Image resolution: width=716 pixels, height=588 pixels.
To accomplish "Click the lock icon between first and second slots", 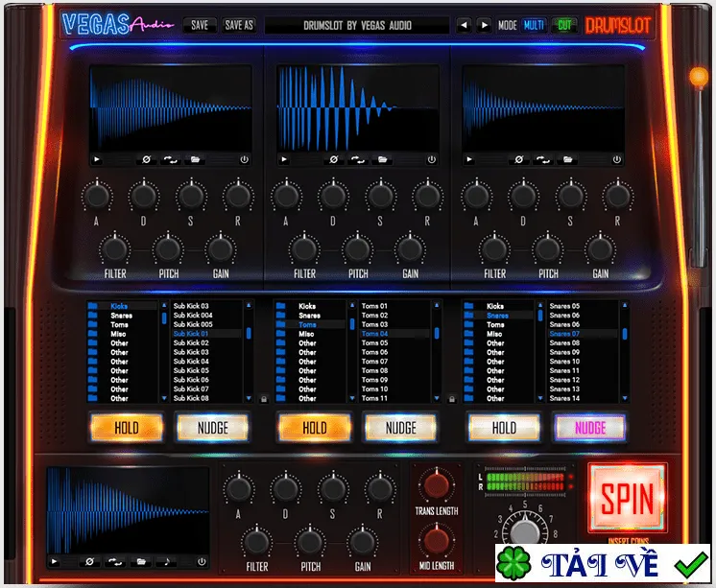I will [x=264, y=399].
